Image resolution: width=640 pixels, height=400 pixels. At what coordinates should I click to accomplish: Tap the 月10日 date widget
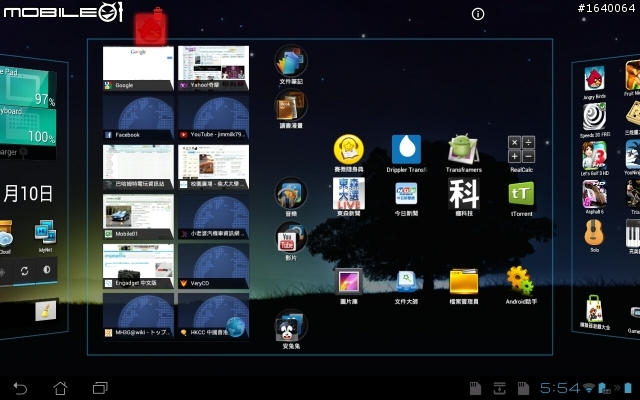(x=28, y=194)
